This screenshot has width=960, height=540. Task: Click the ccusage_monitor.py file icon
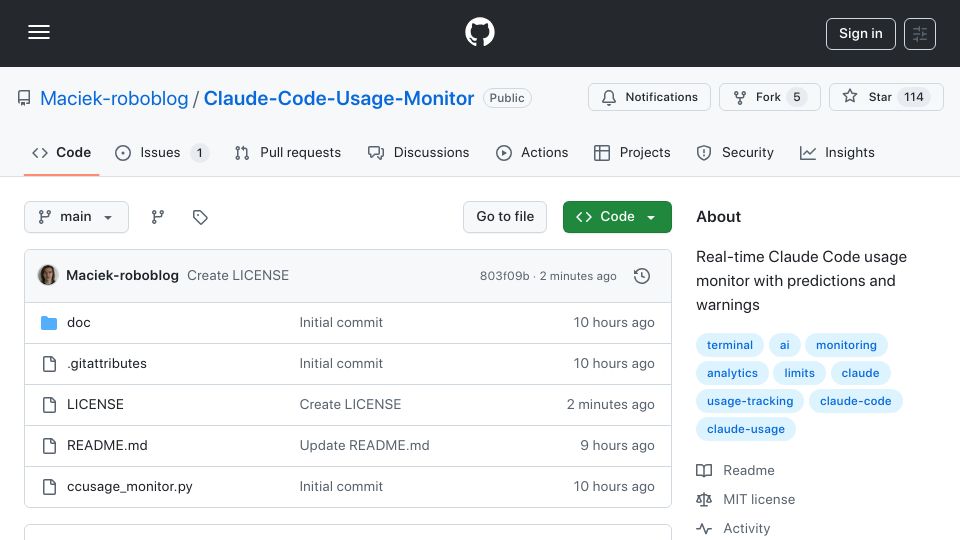click(49, 487)
